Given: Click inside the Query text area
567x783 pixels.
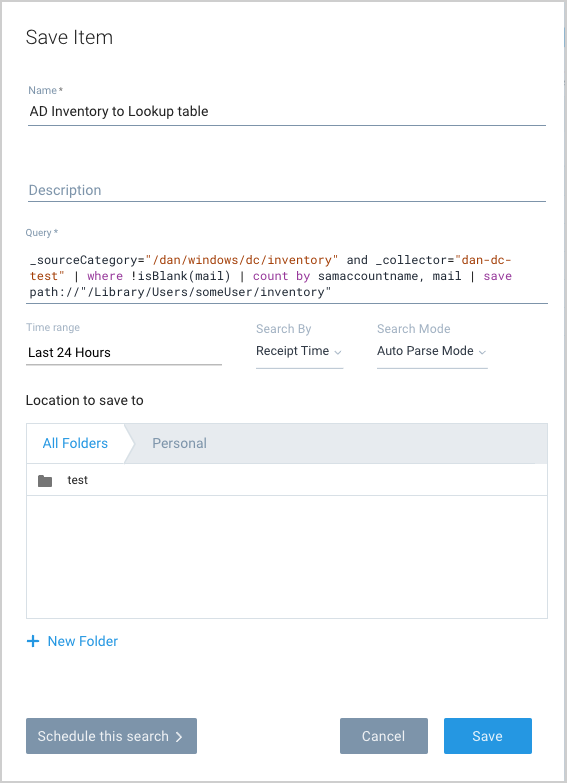Looking at the screenshot, I should point(288,276).
